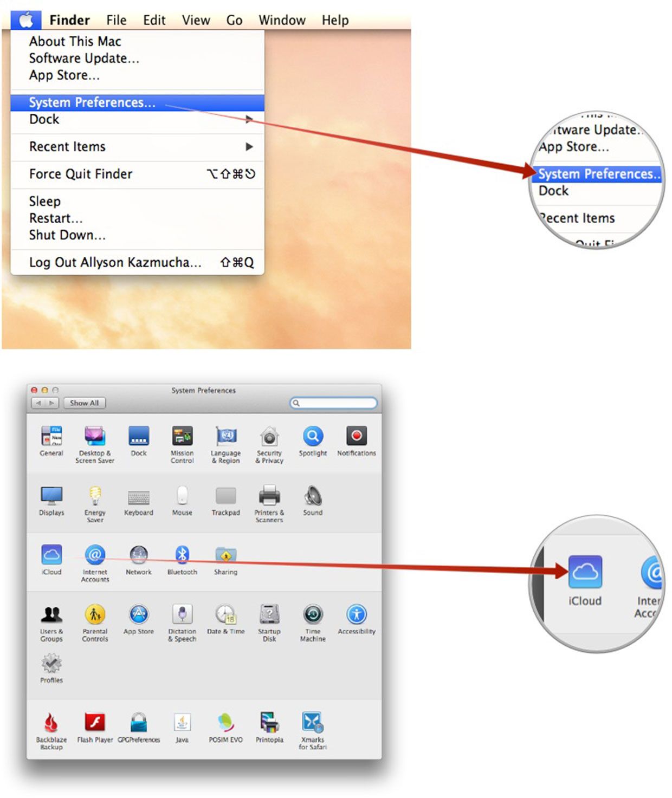672x798 pixels.
Task: Open Energy Saver settings
Action: [x=95, y=496]
